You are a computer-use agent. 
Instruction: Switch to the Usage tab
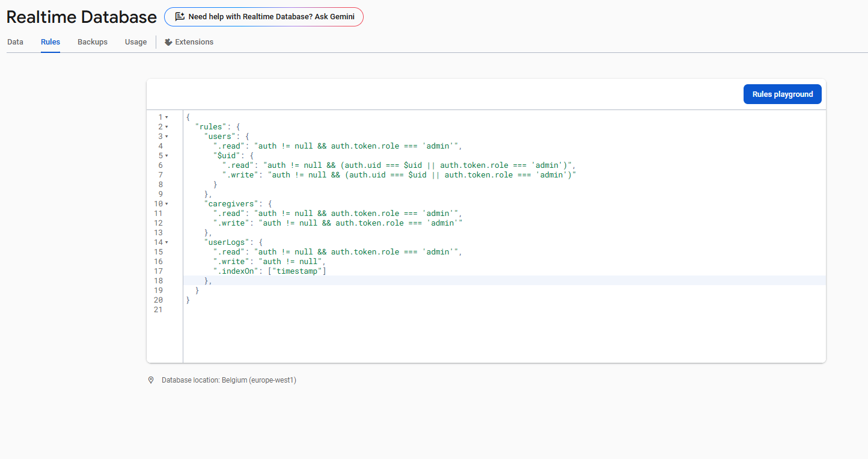point(135,42)
